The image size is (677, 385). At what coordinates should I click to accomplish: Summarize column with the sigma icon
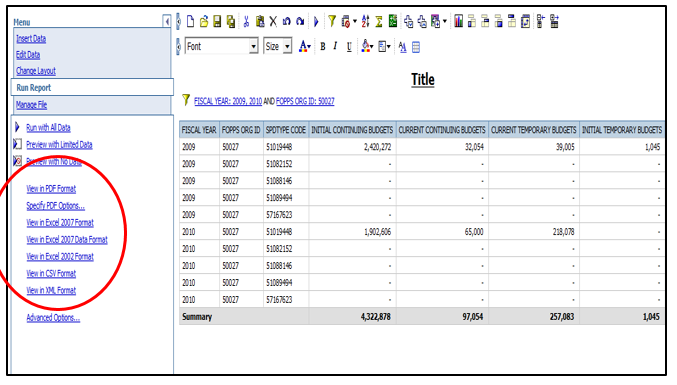click(x=379, y=21)
